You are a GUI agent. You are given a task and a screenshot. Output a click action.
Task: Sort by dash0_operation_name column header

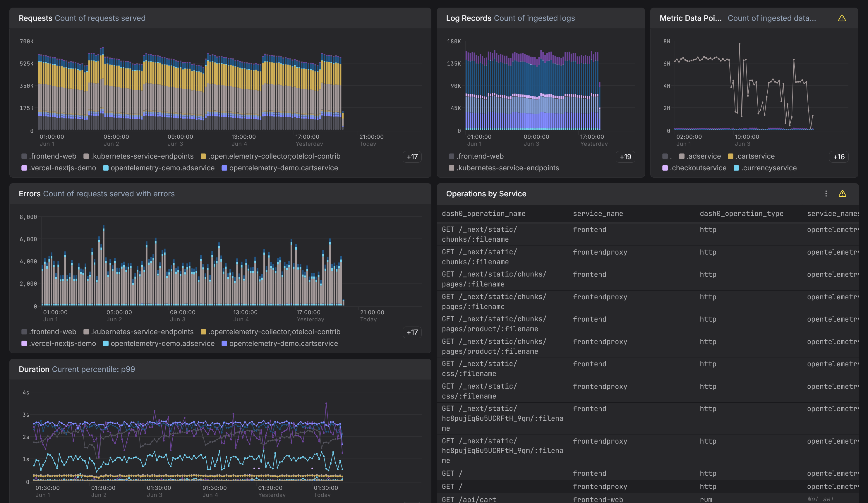tap(483, 214)
